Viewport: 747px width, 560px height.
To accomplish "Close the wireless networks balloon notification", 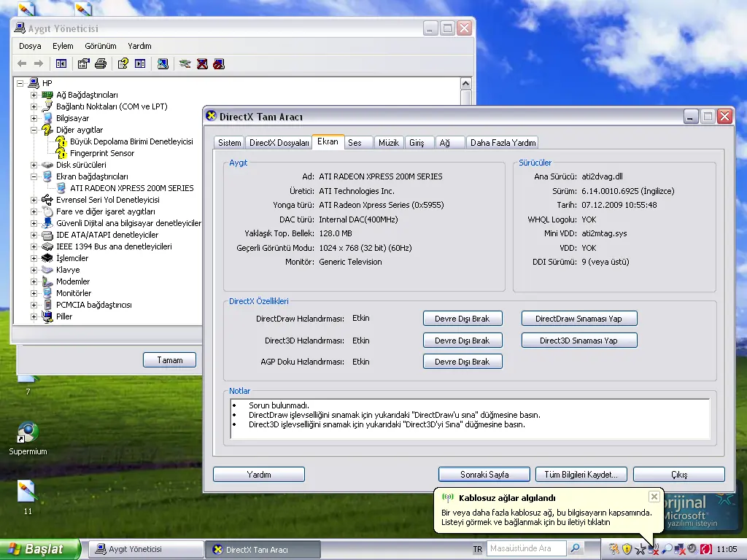I will (654, 497).
